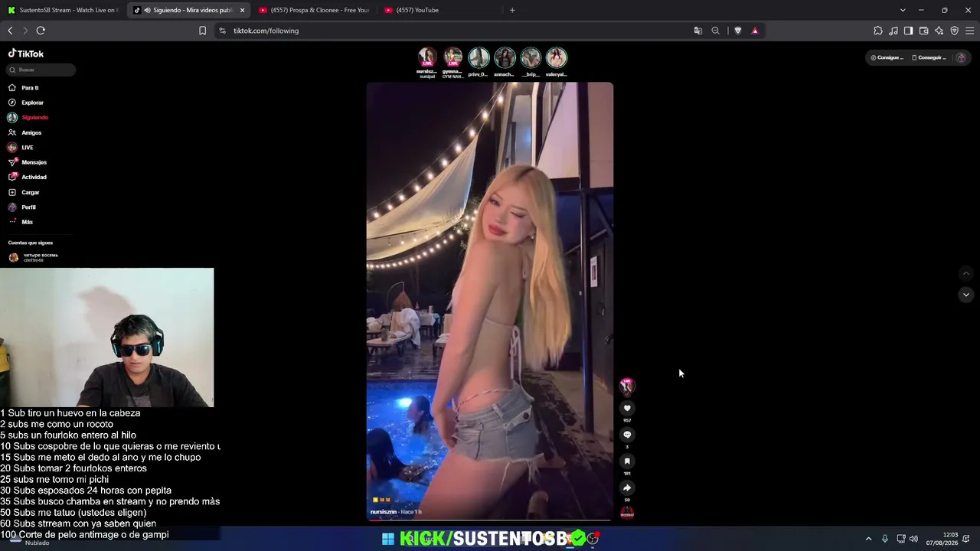Click the first Consigue button at top right
The image size is (980, 551).
[887, 57]
